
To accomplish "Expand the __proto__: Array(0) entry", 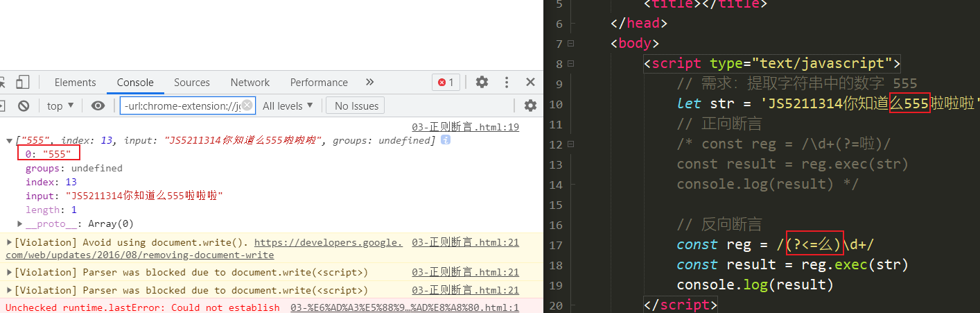I will [20, 223].
